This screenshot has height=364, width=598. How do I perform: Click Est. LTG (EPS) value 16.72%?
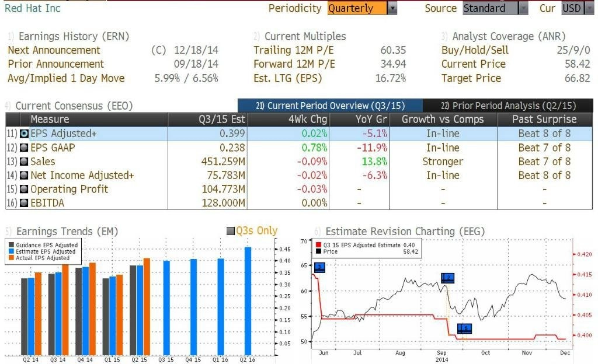tap(391, 78)
